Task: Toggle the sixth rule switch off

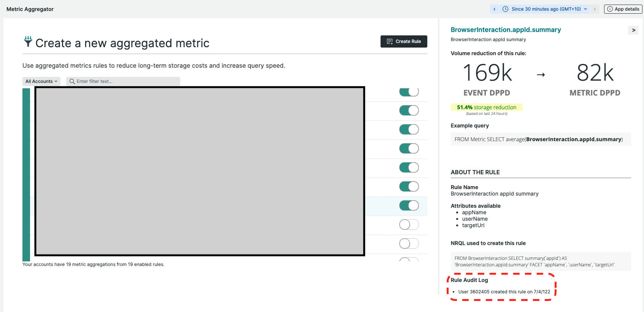Action: pyautogui.click(x=409, y=186)
